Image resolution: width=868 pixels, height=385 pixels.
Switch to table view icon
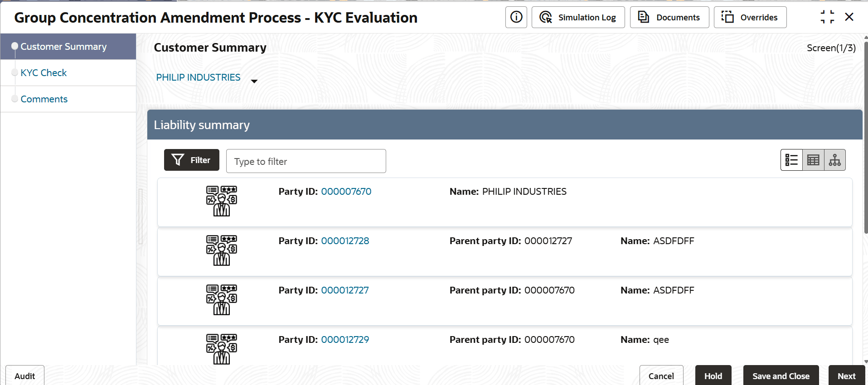coord(813,160)
